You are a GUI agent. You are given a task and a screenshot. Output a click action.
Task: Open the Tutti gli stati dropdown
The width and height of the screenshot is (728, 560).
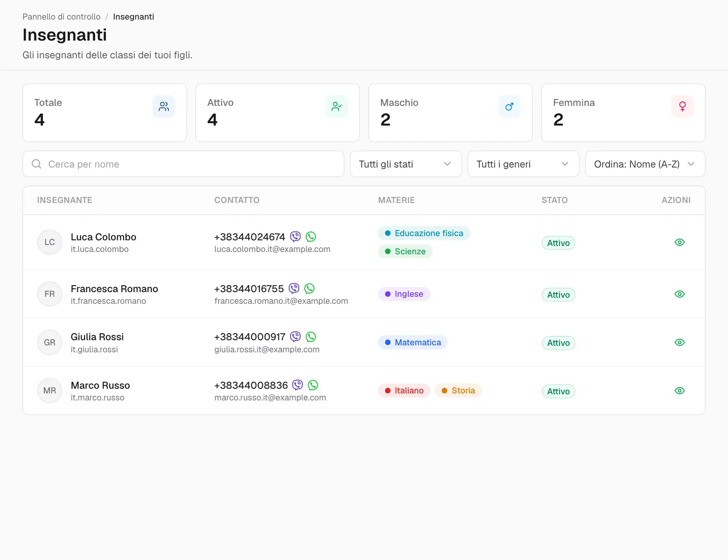click(x=406, y=164)
